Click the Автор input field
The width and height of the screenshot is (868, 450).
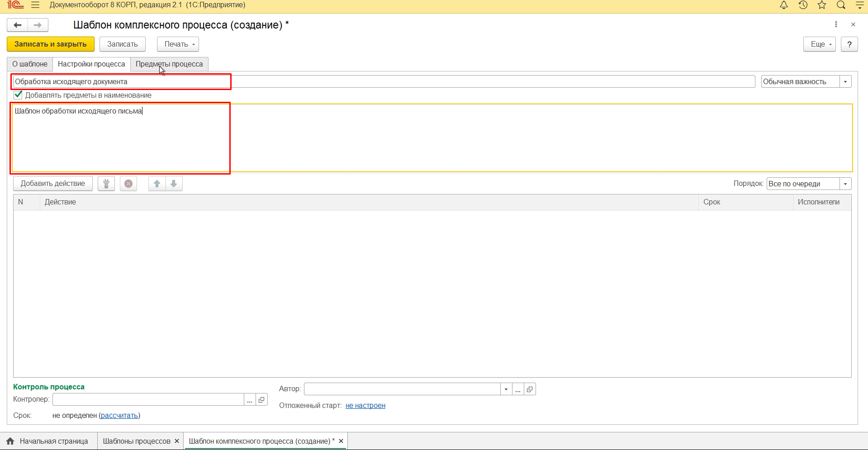402,389
